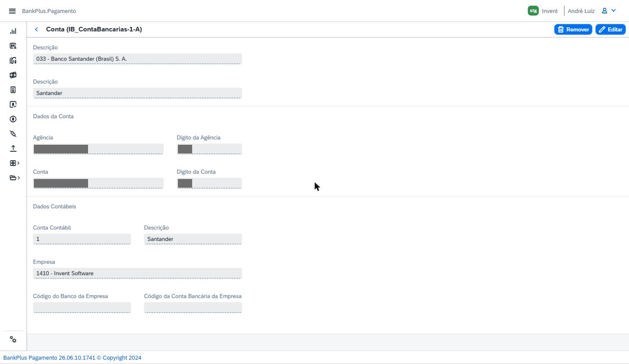Image resolution: width=629 pixels, height=364 pixels.
Task: Click the bank field showing 033 - Banco Santander
Action: 138,59
